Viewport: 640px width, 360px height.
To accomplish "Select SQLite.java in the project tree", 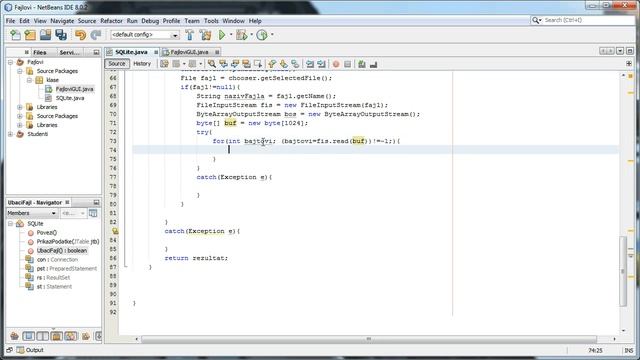I will click(x=70, y=98).
